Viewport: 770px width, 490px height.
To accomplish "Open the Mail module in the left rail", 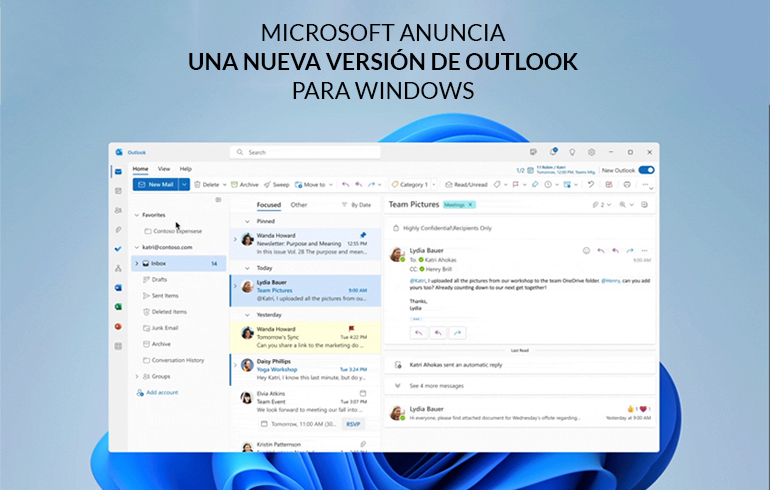I will pyautogui.click(x=118, y=172).
